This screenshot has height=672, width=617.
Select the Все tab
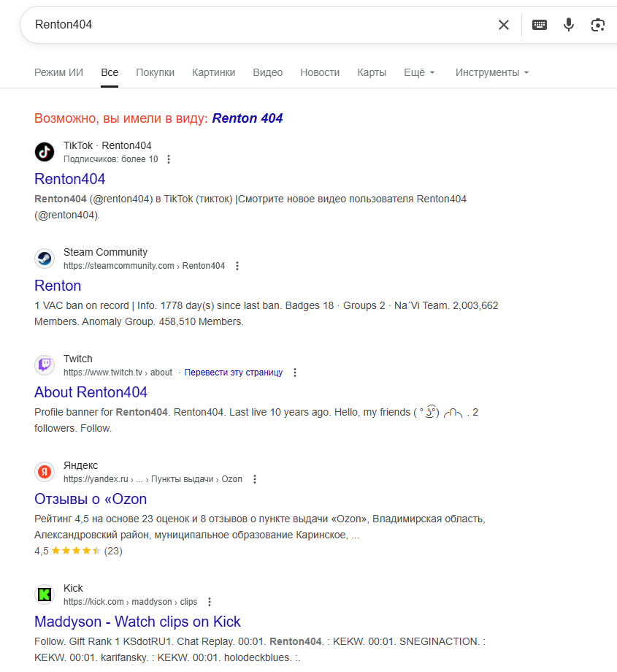tap(110, 72)
